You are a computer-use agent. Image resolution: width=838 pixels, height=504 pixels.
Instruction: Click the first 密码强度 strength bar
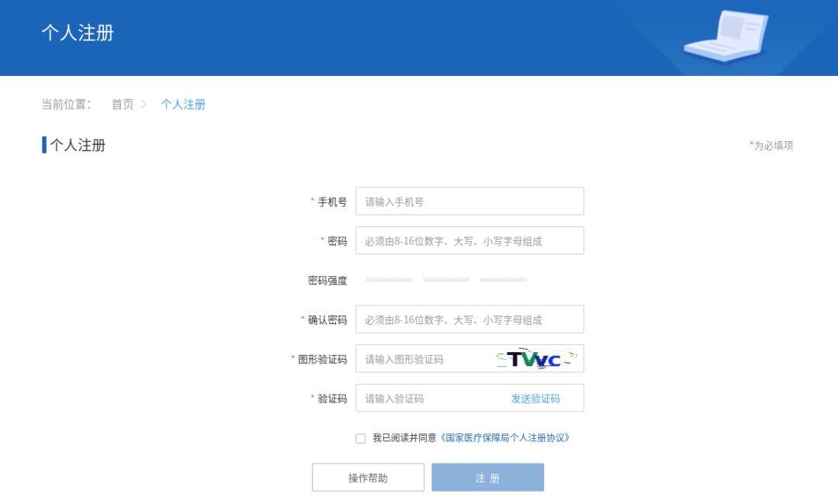pyautogui.click(x=388, y=279)
